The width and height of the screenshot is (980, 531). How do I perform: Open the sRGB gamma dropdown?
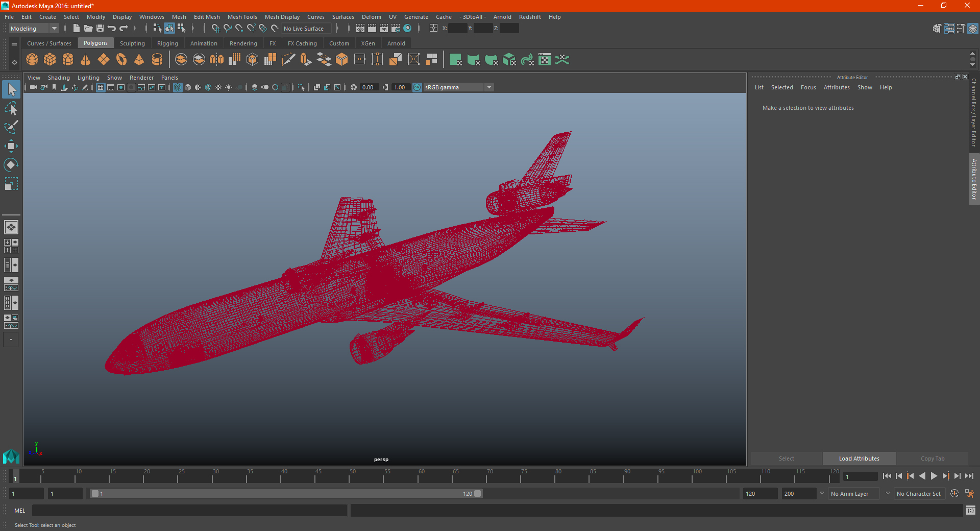click(x=458, y=87)
